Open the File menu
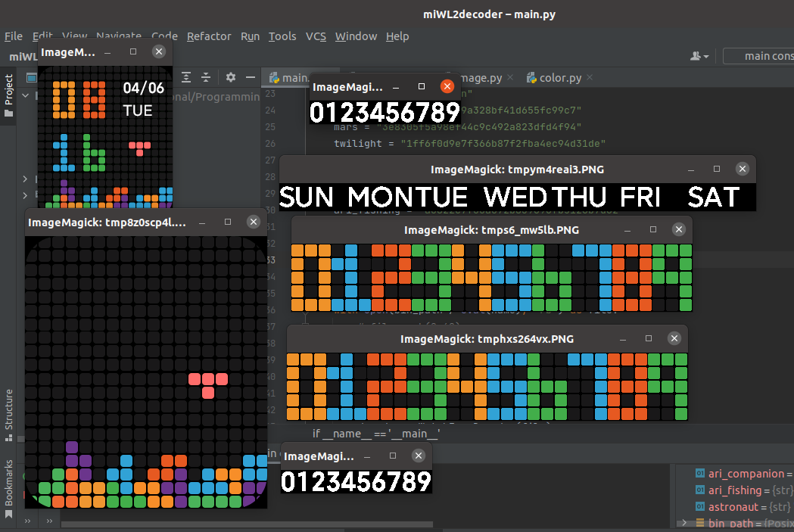The width and height of the screenshot is (794, 532). 13,36
